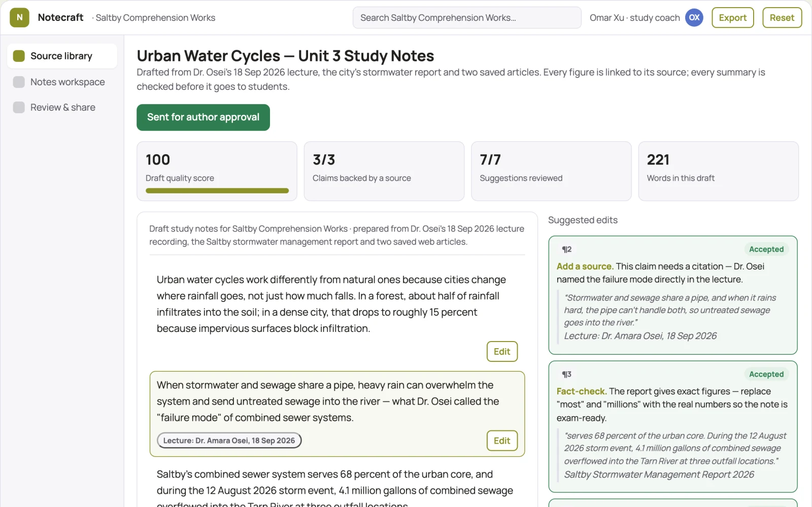
Task: Click the Suggested edits heading
Action: pyautogui.click(x=583, y=220)
